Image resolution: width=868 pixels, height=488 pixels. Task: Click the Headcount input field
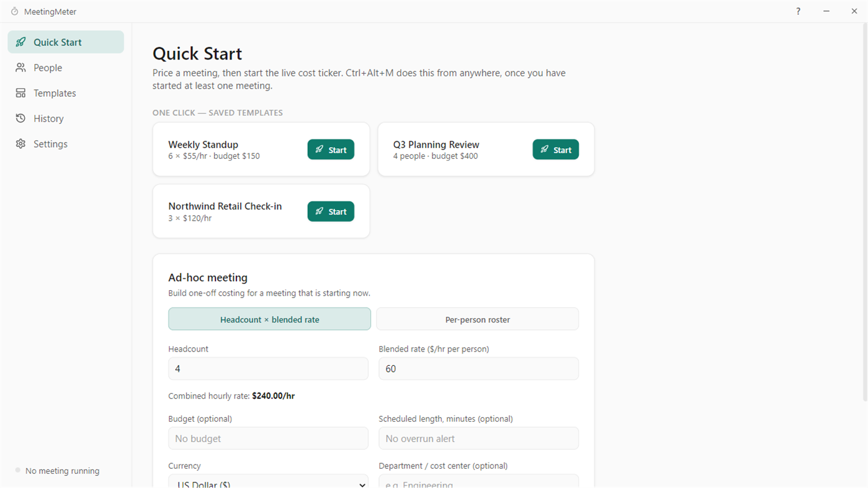[x=268, y=368]
